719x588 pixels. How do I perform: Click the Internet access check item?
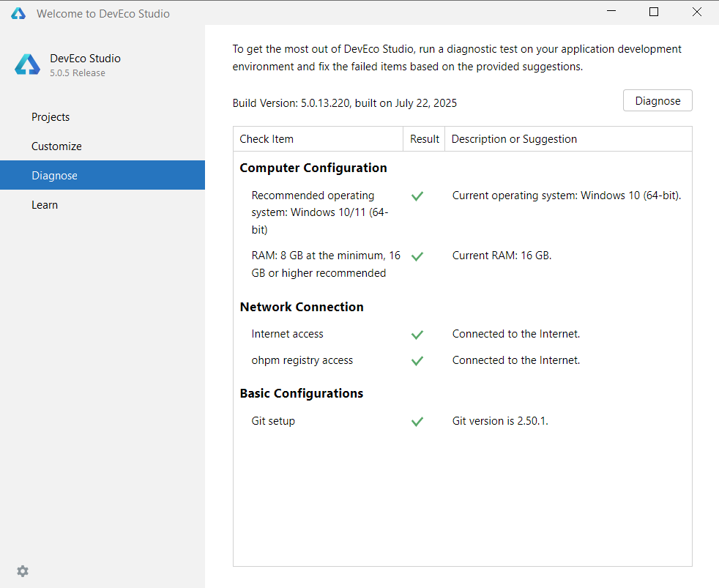pos(287,334)
